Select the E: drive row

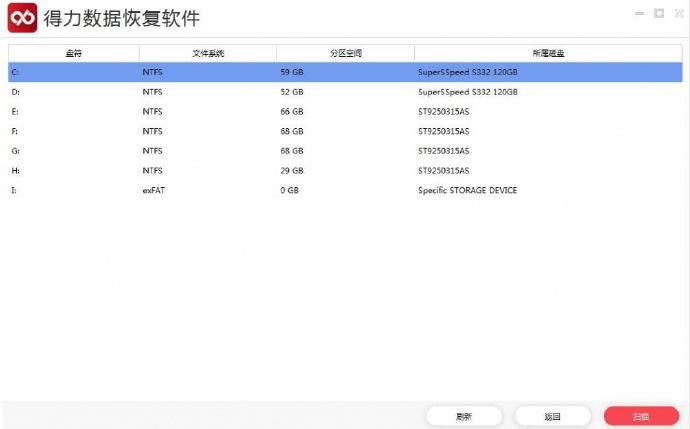click(345, 112)
